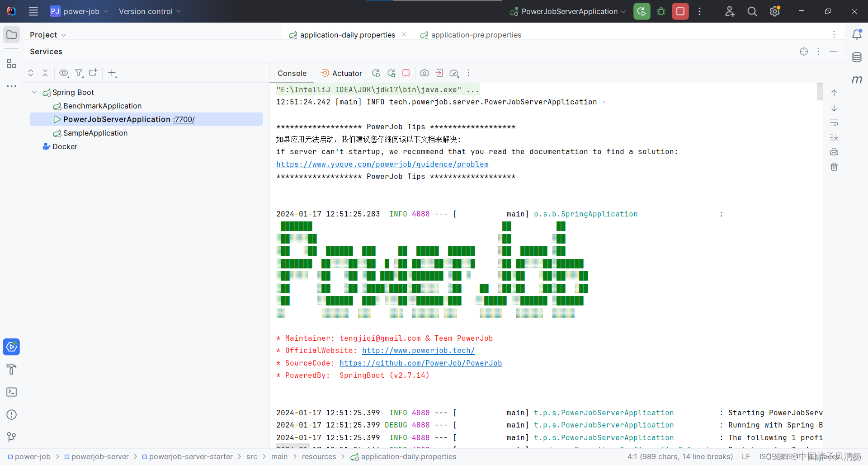Screen dimensions: 868x465
Task: Stop the running application with the red button
Action: (680, 11)
